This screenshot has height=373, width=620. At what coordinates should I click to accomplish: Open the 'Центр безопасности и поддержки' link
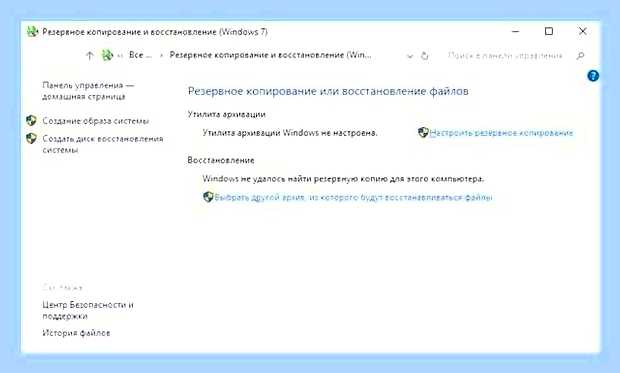[88, 311]
